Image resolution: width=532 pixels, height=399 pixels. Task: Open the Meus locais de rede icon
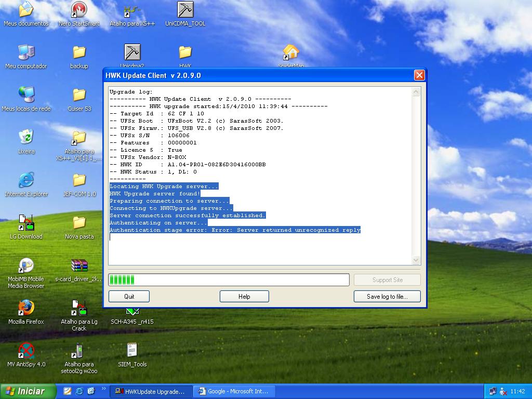[26, 99]
